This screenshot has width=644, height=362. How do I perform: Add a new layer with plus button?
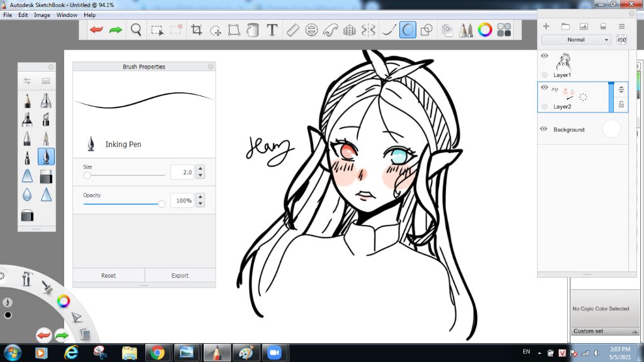click(546, 26)
